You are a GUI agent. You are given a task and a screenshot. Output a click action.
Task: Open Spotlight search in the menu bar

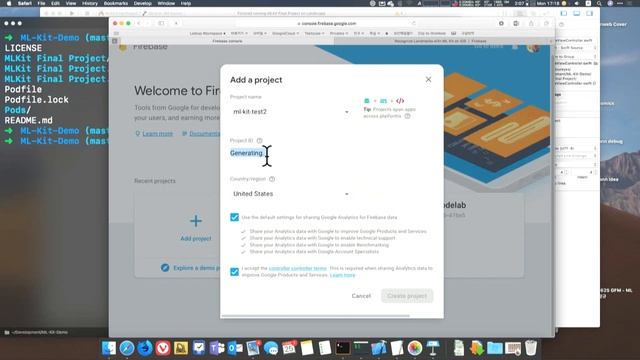point(599,3)
